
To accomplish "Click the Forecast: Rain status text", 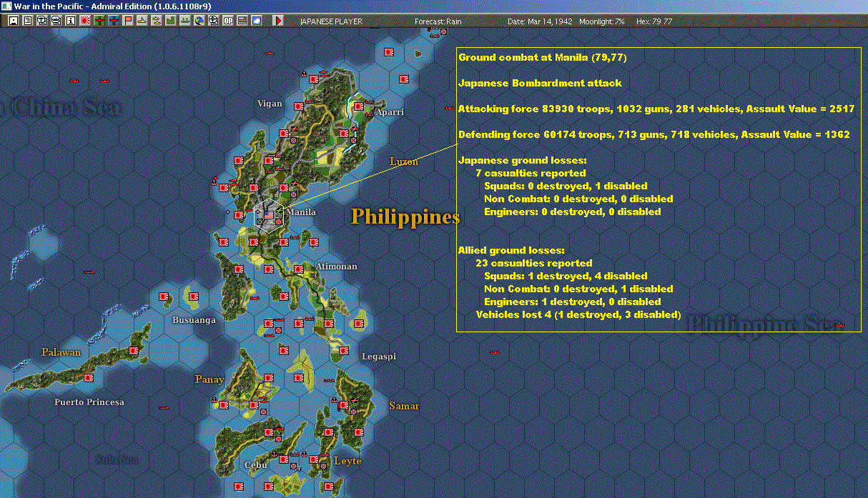I will [x=438, y=21].
